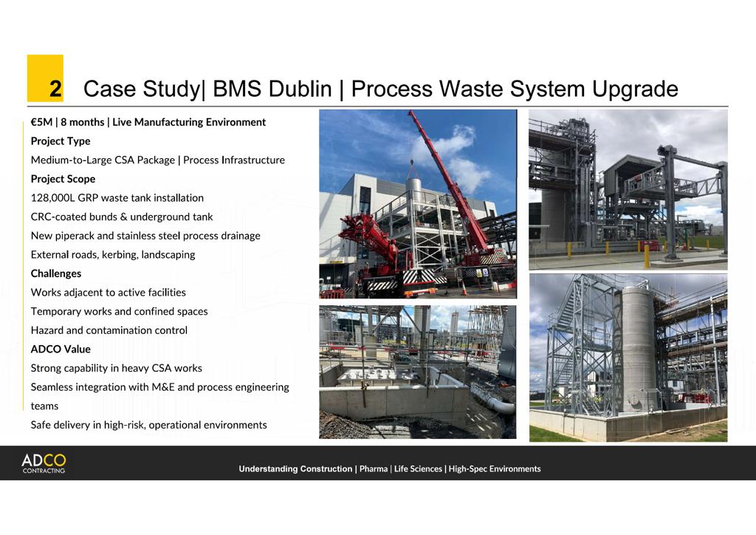Select the Safe delivery in high-risk line
This screenshot has height=535, width=756.
tap(152, 424)
